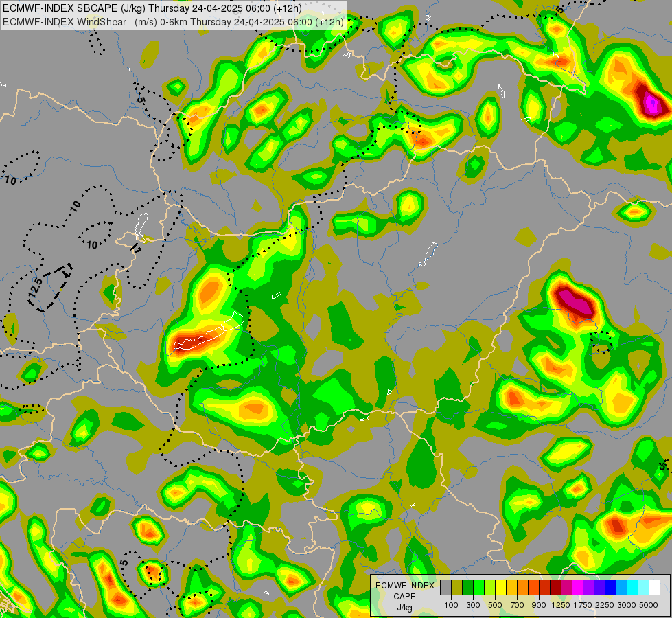The width and height of the screenshot is (672, 618).
Task: Click legend value 1250
Action: tap(561, 605)
